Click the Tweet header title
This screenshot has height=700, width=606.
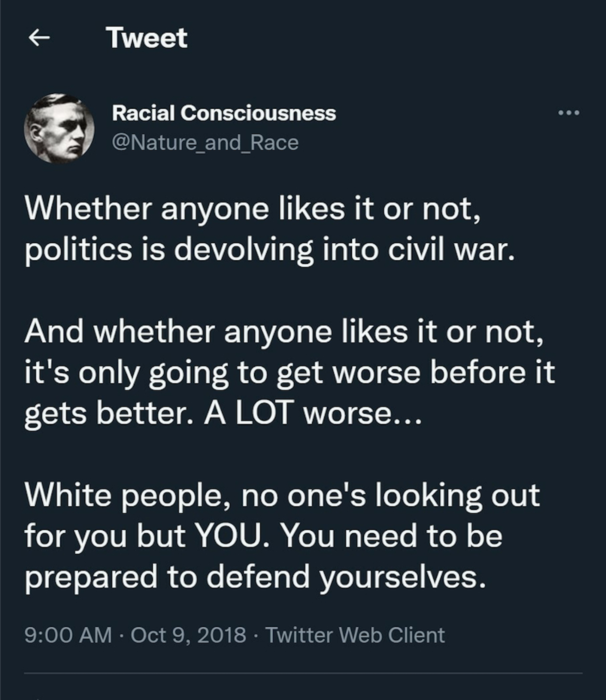(x=147, y=38)
